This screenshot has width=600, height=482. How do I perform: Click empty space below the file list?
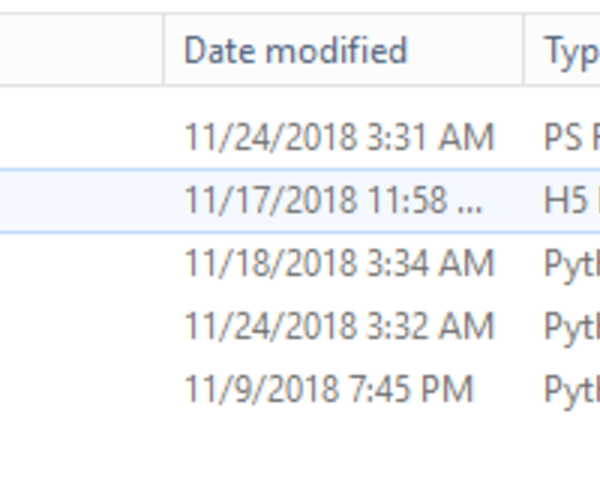(x=300, y=445)
